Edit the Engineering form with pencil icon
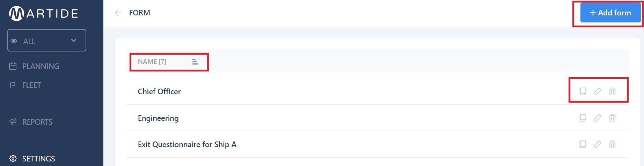 click(597, 118)
